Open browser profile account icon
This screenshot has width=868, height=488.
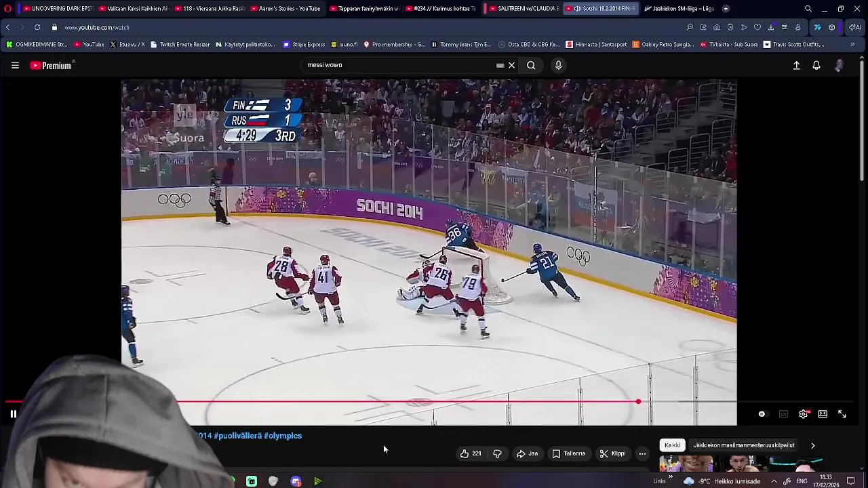click(798, 27)
